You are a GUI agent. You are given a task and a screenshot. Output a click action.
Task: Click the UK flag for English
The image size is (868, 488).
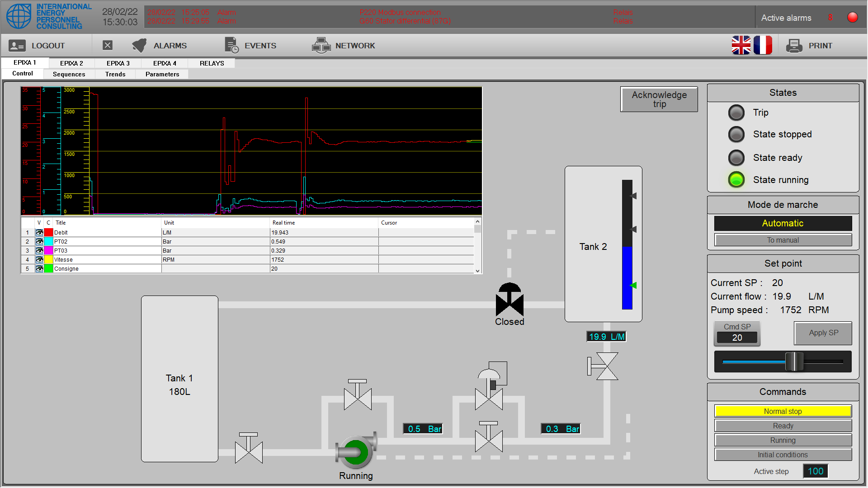click(x=741, y=45)
